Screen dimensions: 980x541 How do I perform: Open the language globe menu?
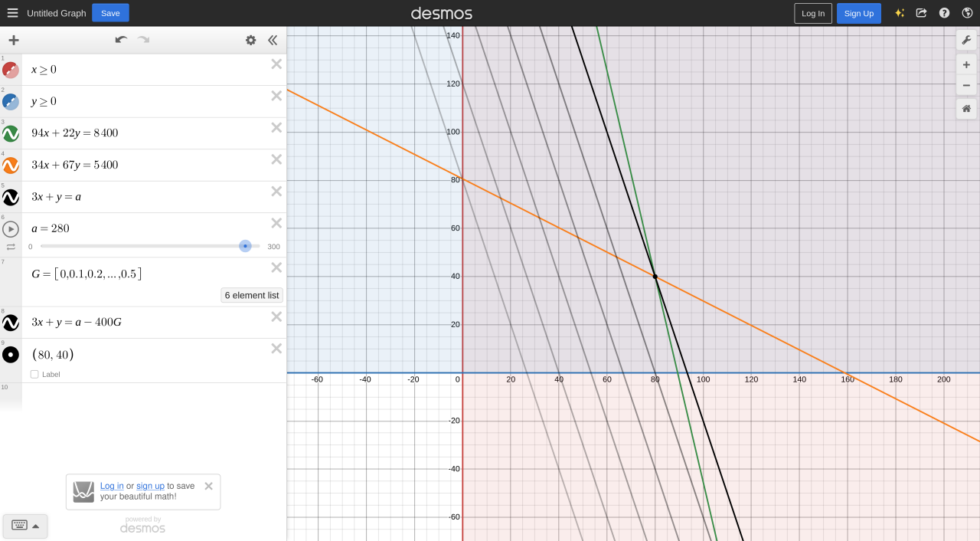(x=966, y=13)
